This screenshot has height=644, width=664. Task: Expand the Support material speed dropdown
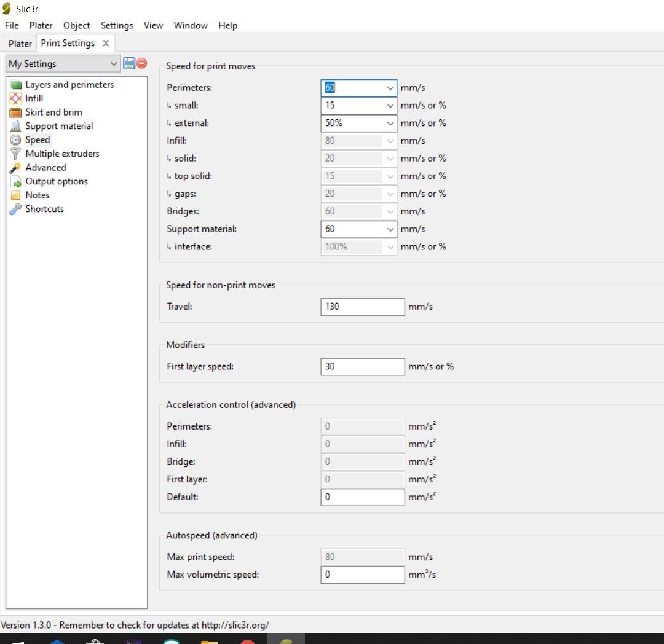click(390, 229)
